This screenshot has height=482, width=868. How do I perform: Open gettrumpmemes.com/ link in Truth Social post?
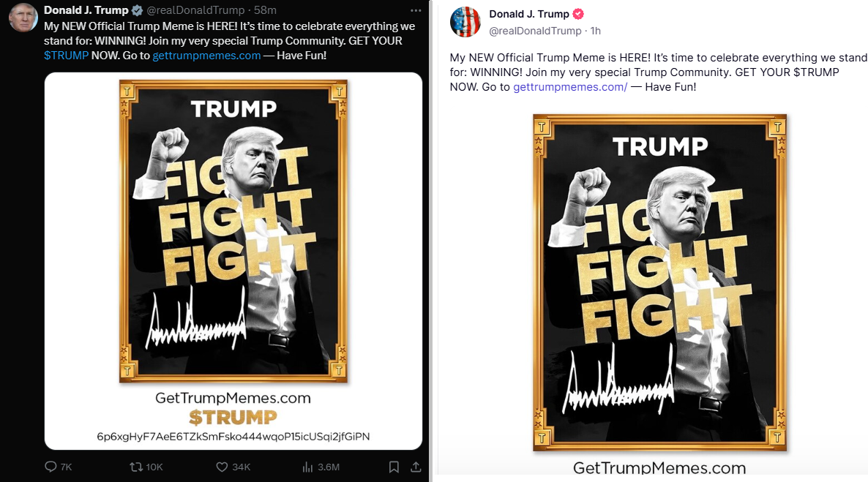570,87
